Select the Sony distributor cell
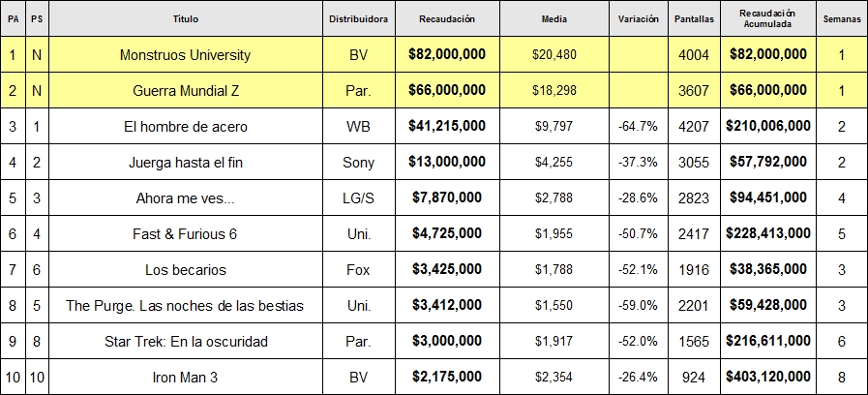The image size is (868, 395). [359, 163]
